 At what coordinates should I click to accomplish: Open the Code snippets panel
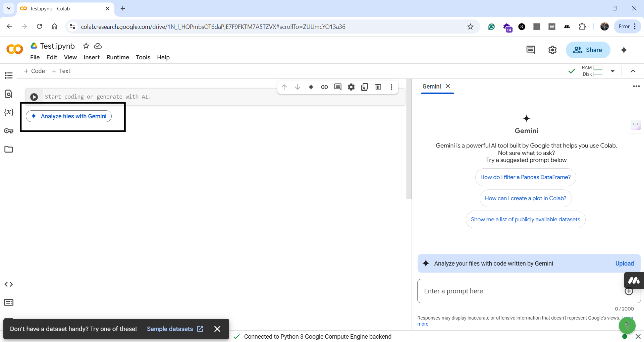click(x=9, y=284)
